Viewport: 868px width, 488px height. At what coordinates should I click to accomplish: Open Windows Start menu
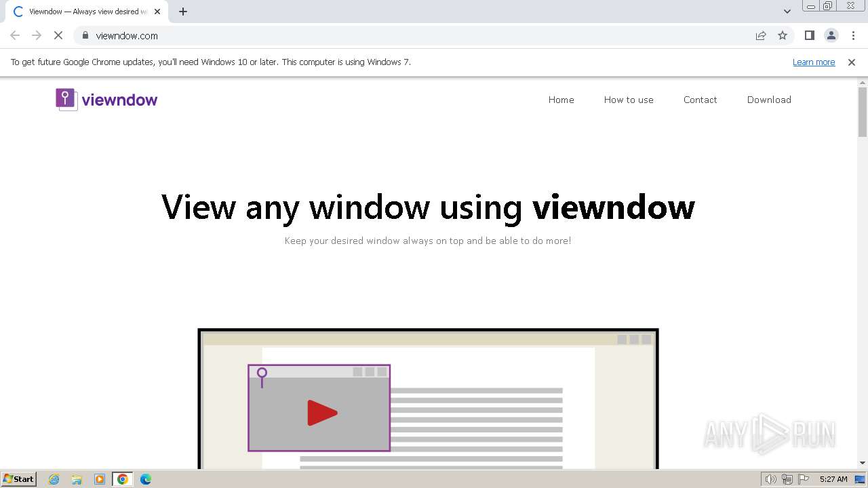[19, 479]
